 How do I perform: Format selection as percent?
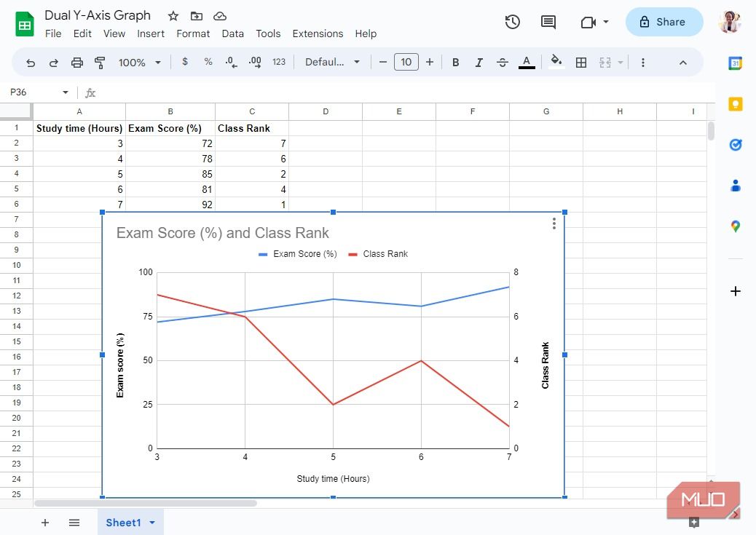(208, 62)
